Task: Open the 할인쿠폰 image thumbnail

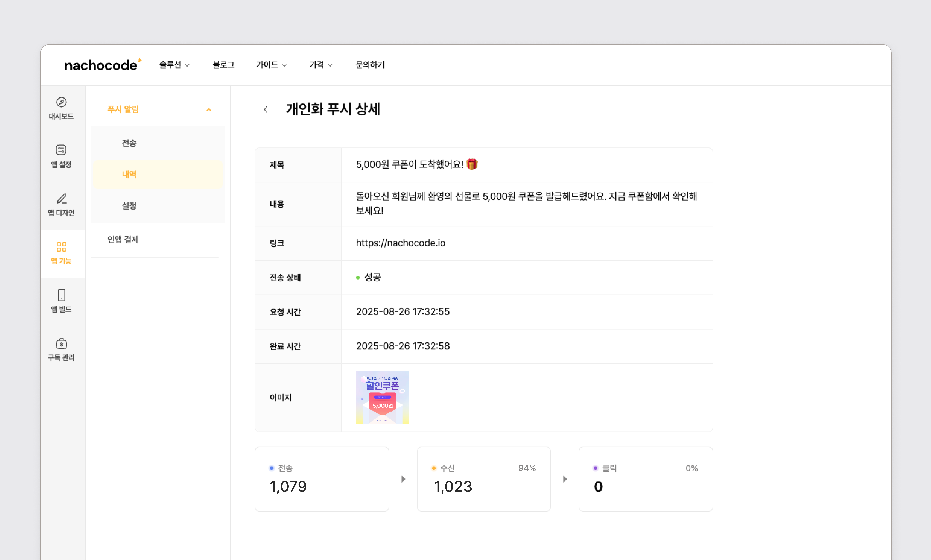Action: tap(382, 397)
